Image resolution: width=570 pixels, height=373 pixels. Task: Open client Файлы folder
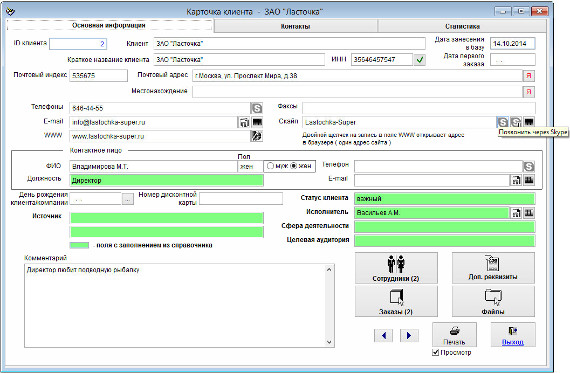tap(493, 301)
